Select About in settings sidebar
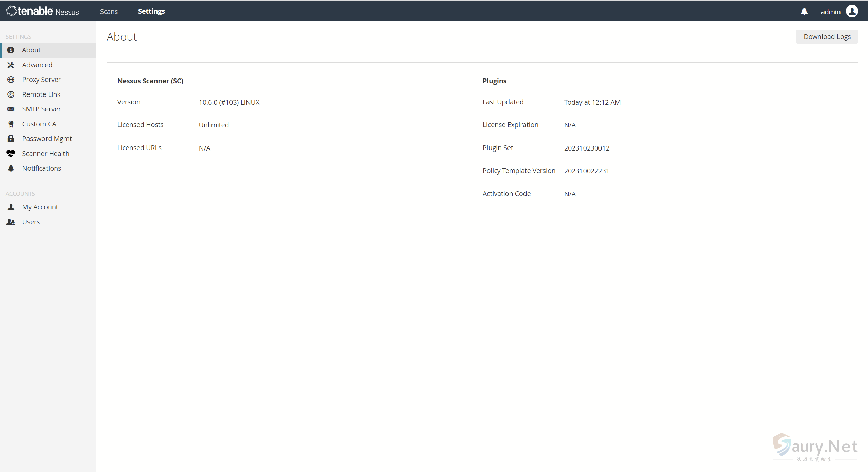Image resolution: width=868 pixels, height=472 pixels. [x=48, y=50]
